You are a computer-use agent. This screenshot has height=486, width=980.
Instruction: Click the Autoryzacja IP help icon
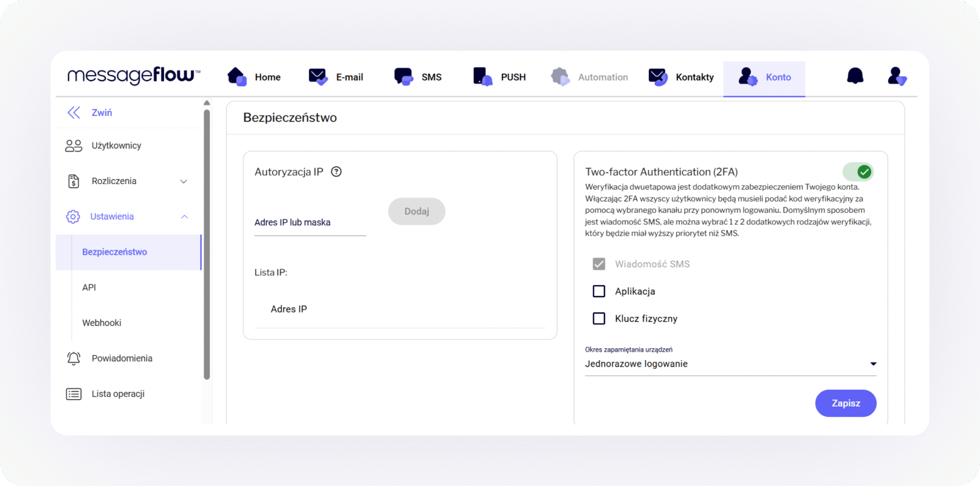336,172
